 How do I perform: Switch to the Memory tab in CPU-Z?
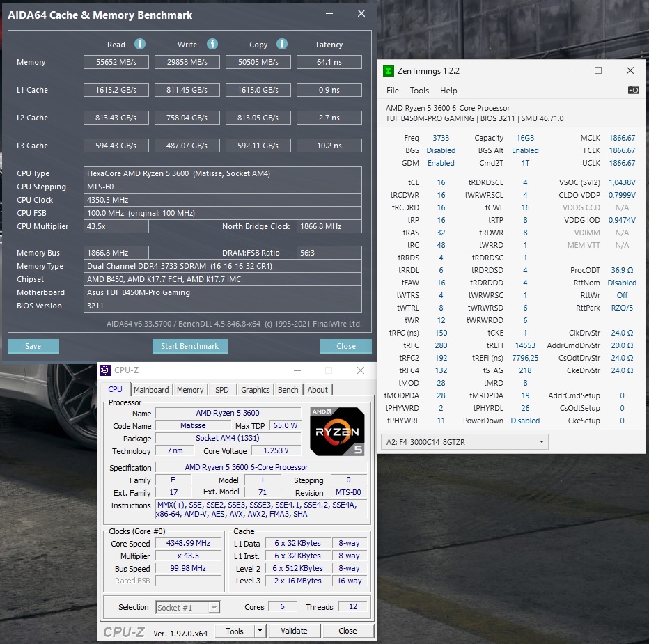[x=190, y=390]
